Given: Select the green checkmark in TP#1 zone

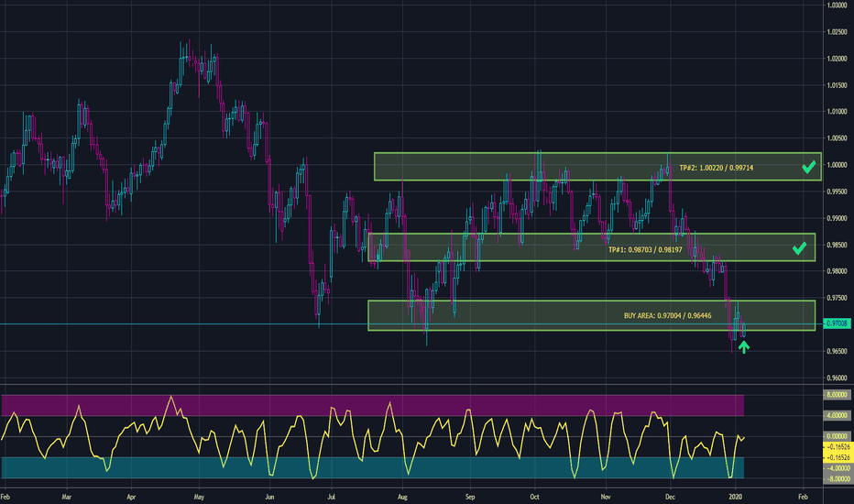Looking at the screenshot, I should pyautogui.click(x=799, y=248).
